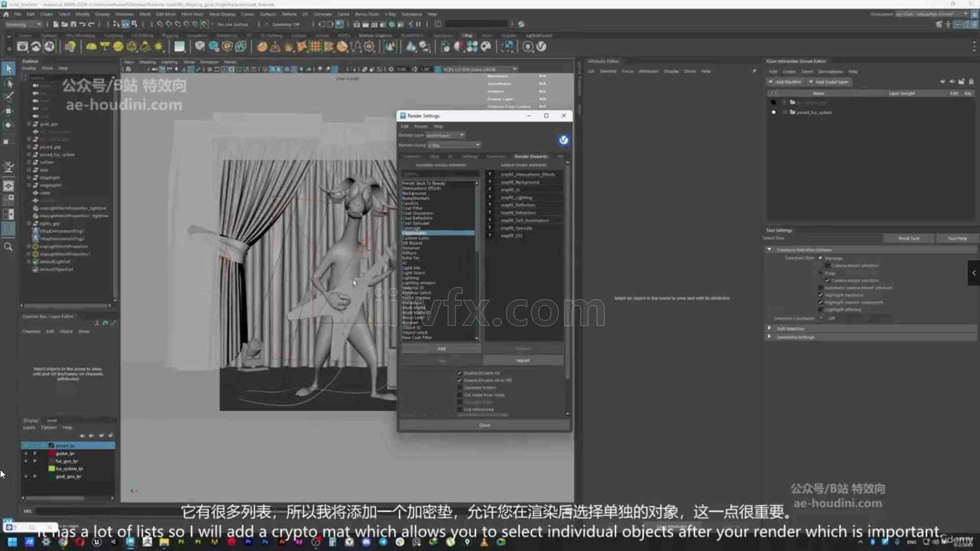Click the orange grid shelf icon
The width and height of the screenshot is (980, 551).
315,47
